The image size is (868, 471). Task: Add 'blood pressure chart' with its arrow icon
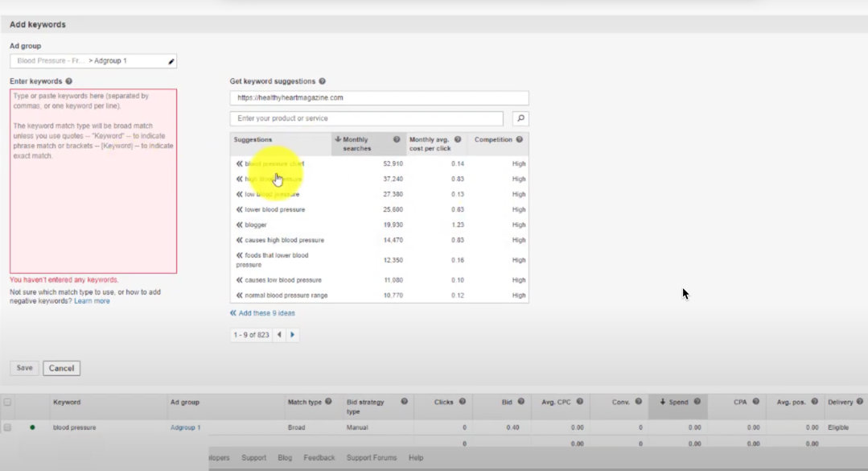[239, 163]
